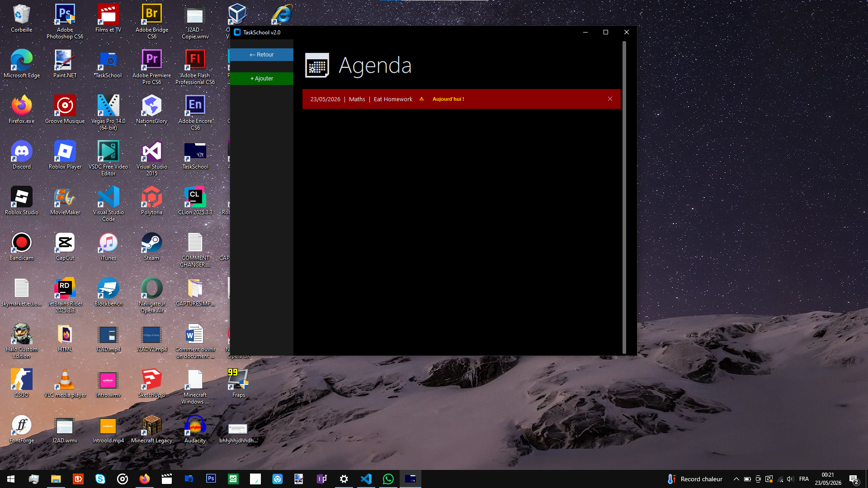
Task: Open the Record chaleur weather widget
Action: [695, 479]
